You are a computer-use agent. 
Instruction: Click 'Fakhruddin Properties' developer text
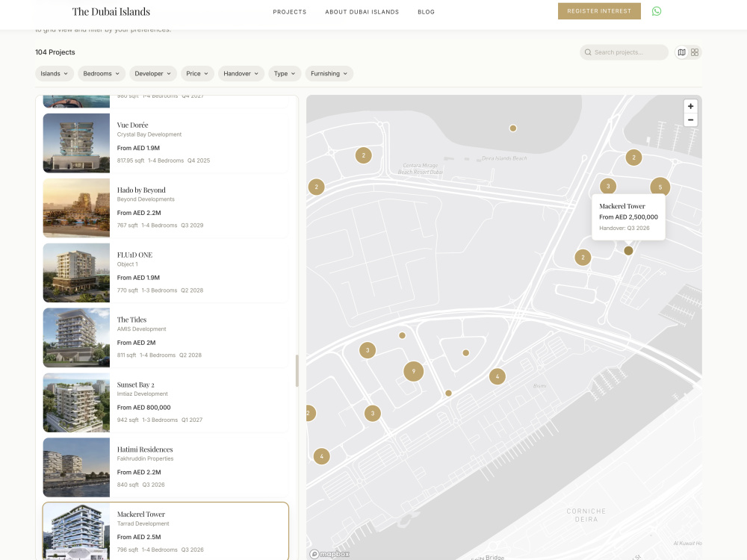point(146,458)
